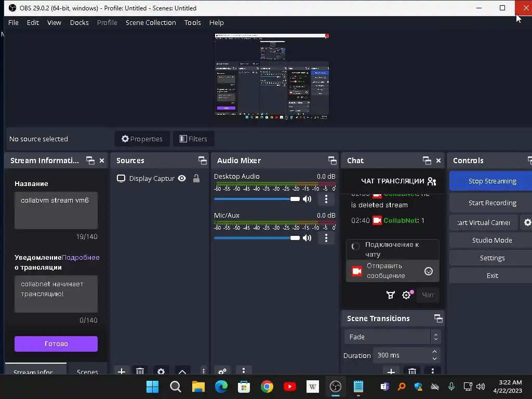This screenshot has height=399, width=532.
Task: Toggle visibility of Display Capture source
Action: point(182,179)
